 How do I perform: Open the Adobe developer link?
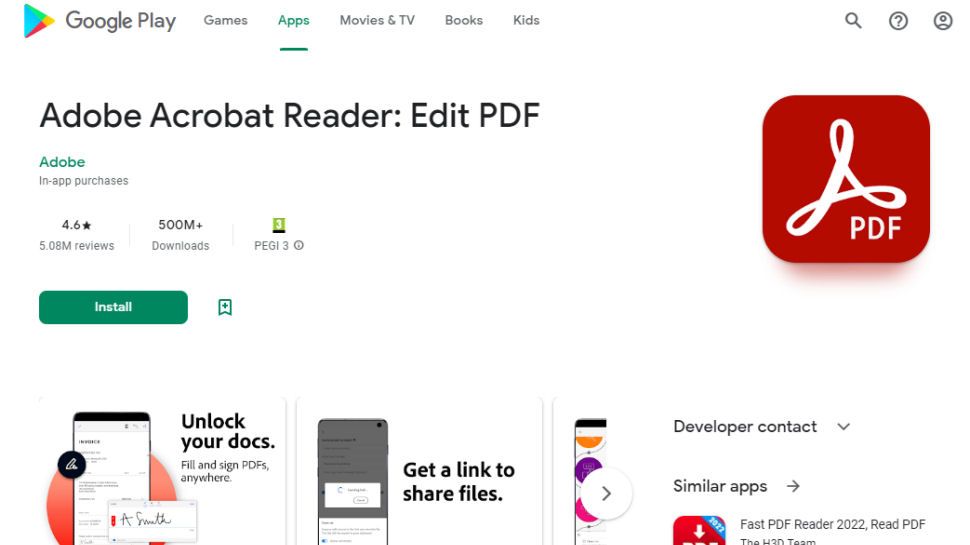[62, 162]
